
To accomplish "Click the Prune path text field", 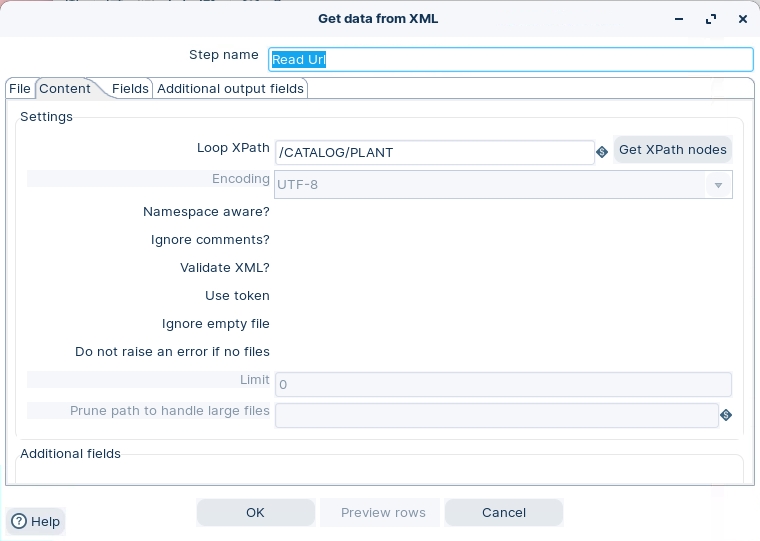I will point(496,415).
